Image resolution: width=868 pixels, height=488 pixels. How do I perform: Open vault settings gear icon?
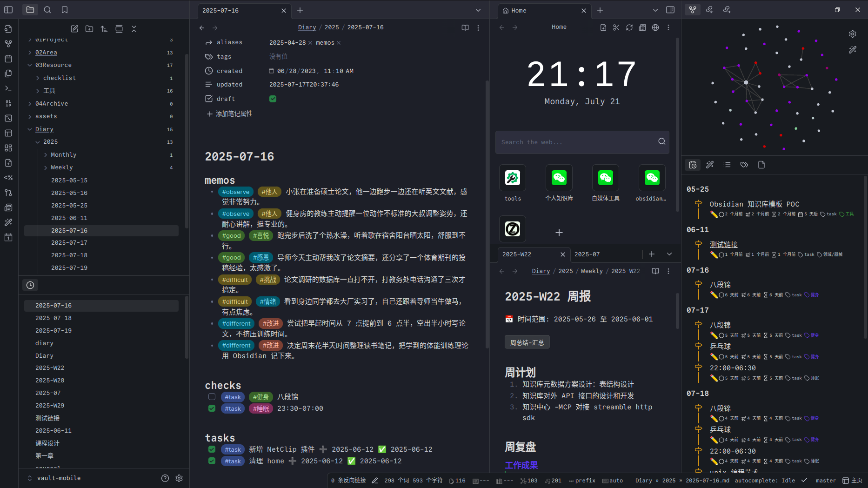179,478
